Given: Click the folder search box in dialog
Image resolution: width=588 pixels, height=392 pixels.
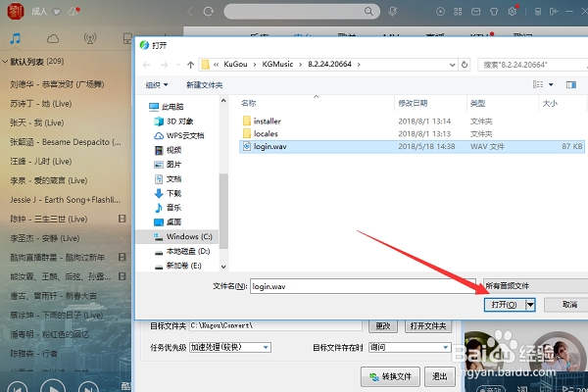Looking at the screenshot, I should pyautogui.click(x=532, y=65).
